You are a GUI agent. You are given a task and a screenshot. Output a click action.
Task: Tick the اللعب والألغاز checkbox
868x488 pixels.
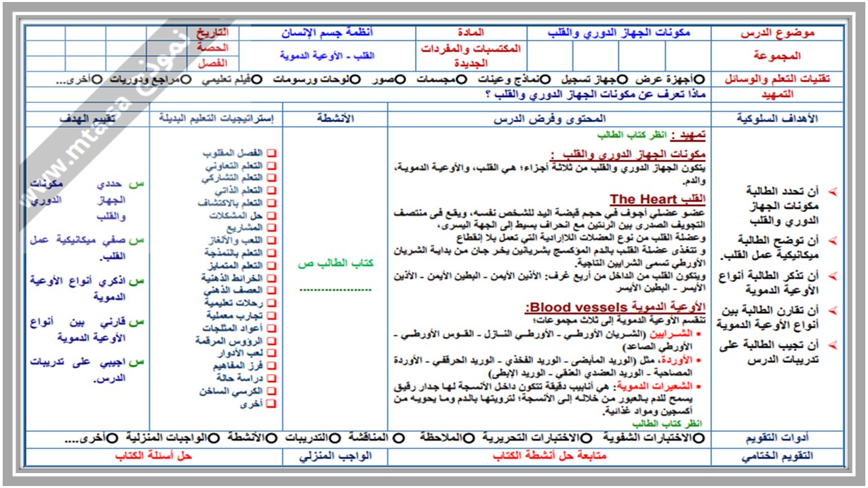[271, 240]
